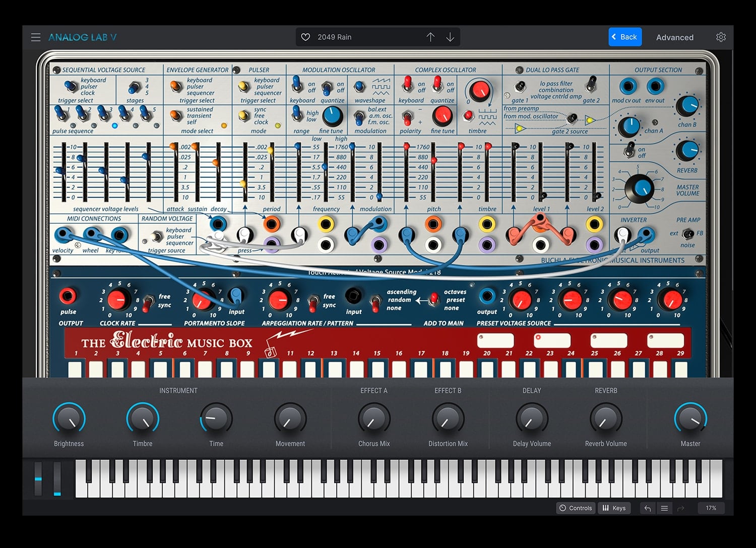Click the chan A blue knob
The height and width of the screenshot is (548, 756).
(628, 127)
